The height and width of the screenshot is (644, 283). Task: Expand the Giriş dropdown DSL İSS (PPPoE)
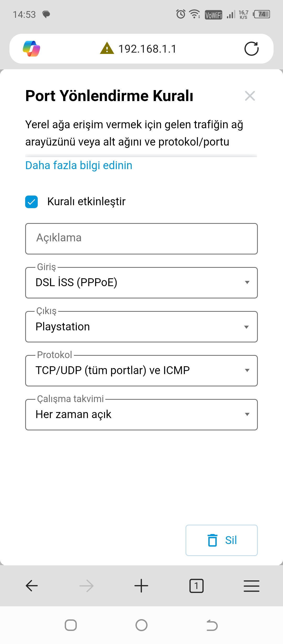point(141,283)
